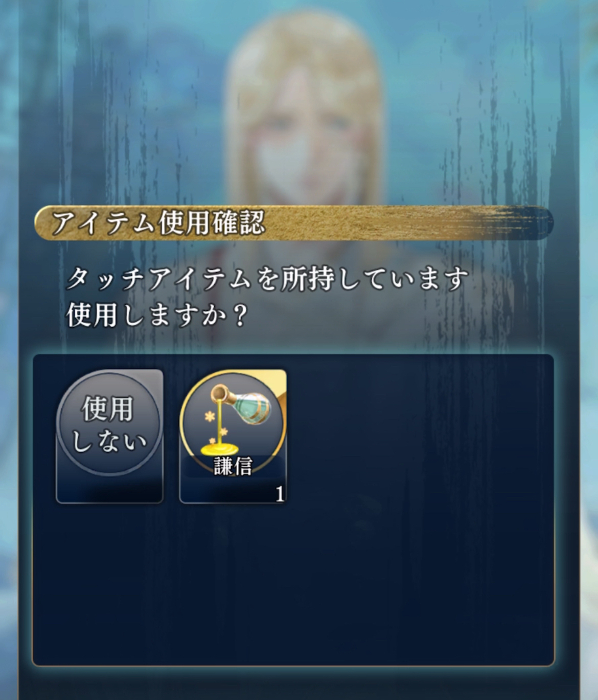Click the 使用しますか? prompt text
Viewport: 598px width, 700px height.
[x=157, y=316]
